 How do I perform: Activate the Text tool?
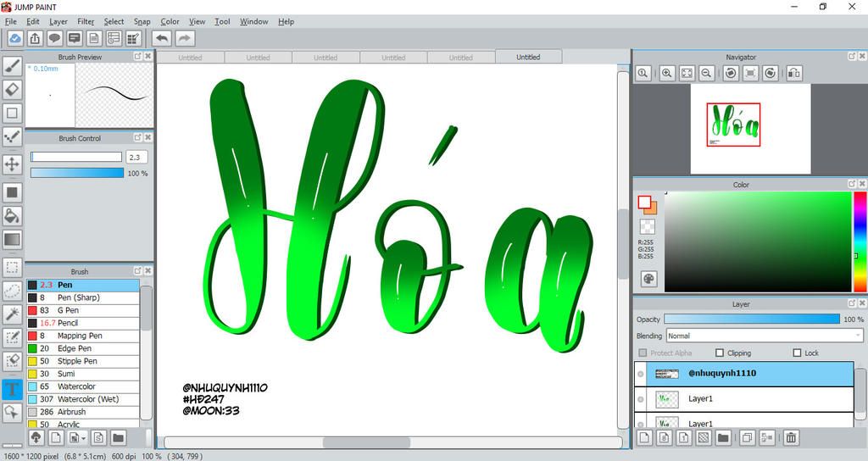[x=12, y=389]
